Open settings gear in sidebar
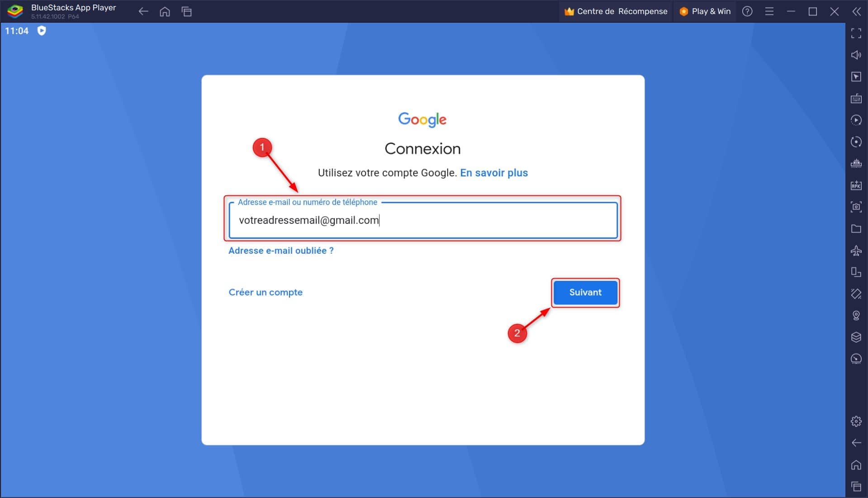The height and width of the screenshot is (498, 868). tap(856, 421)
